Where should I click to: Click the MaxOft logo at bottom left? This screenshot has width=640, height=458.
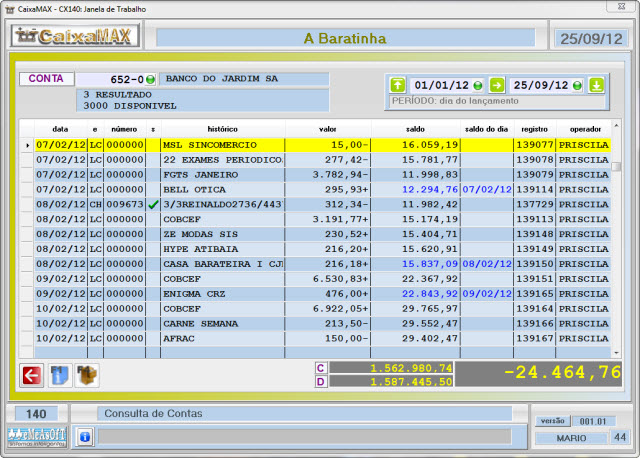pyautogui.click(x=36, y=436)
